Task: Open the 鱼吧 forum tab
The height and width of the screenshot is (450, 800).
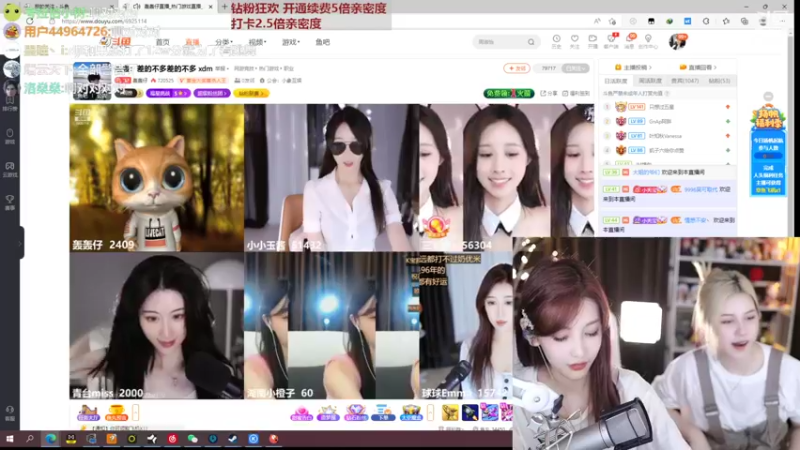Action: click(x=322, y=42)
